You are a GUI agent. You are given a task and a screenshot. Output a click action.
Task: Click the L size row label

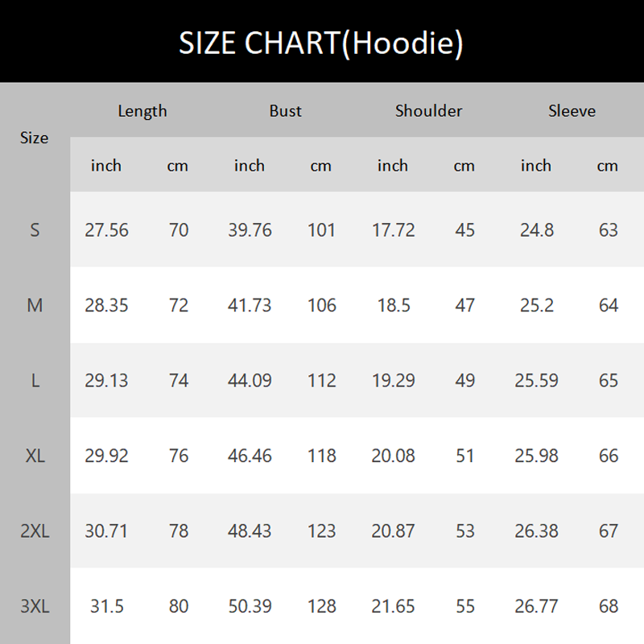pos(35,381)
